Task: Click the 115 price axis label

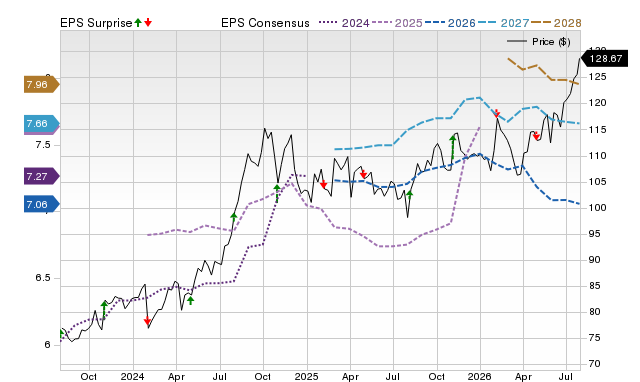Action: pyautogui.click(x=597, y=130)
